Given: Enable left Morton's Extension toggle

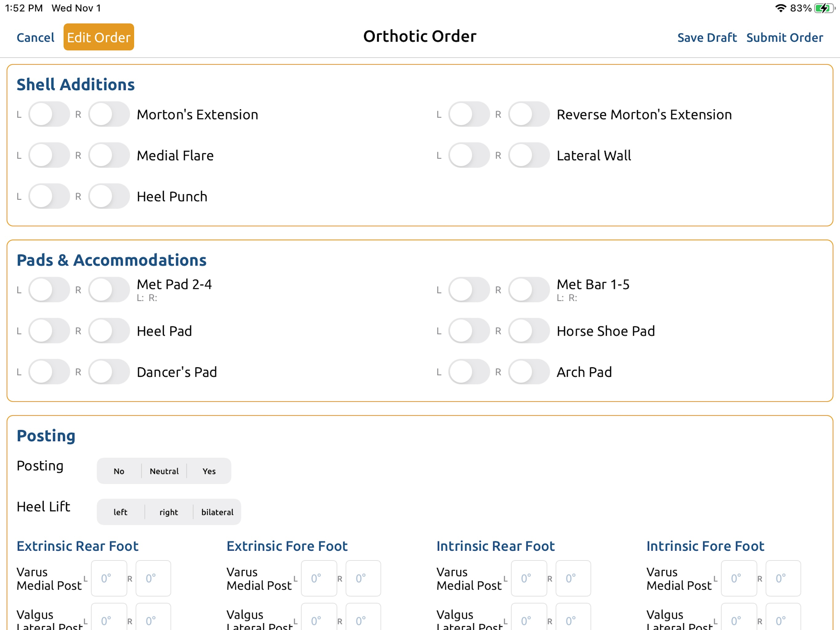Looking at the screenshot, I should coord(49,114).
